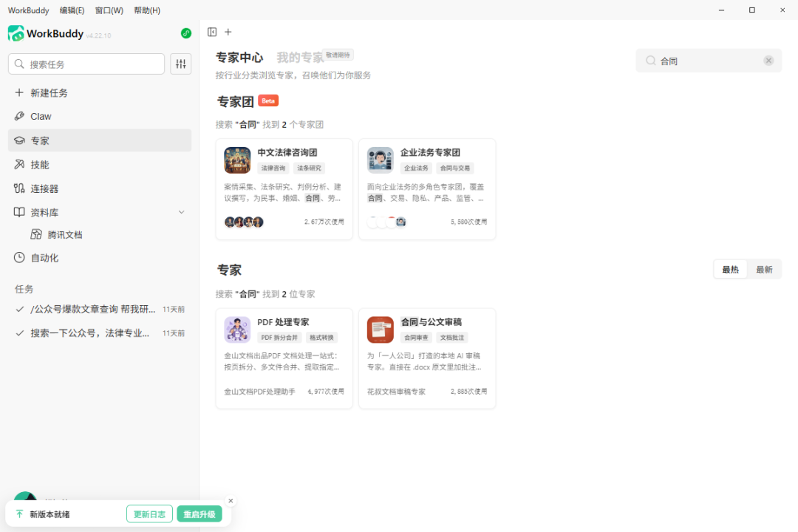Click the 技能 tools icon
Screen dimensions: 798x532
coord(19,165)
